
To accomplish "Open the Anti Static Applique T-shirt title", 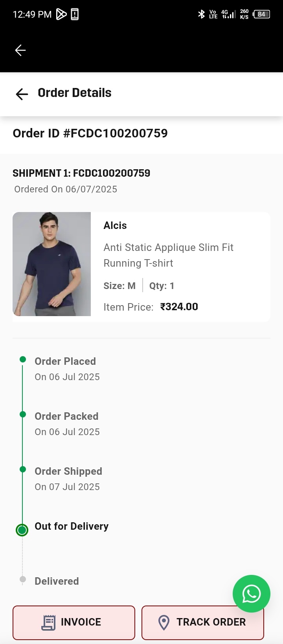I will pos(168,255).
